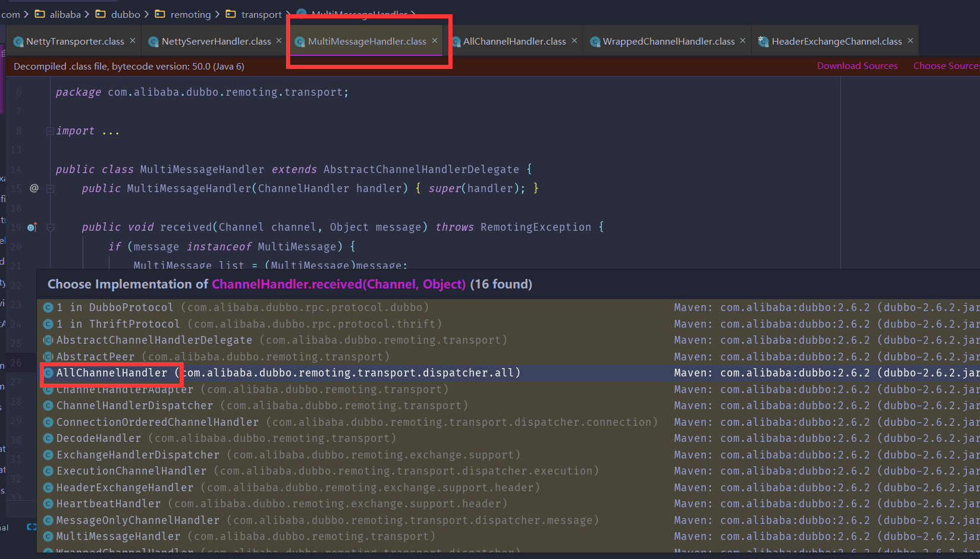980x559 pixels.
Task: Click AbstractChannelHandlerDelegate in extends clause
Action: (x=421, y=169)
